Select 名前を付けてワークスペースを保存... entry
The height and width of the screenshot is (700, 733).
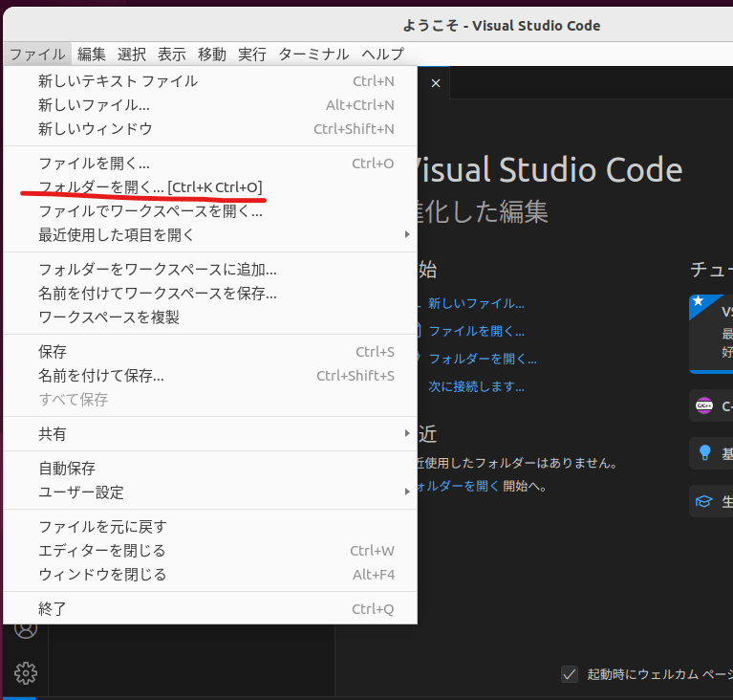point(210,294)
